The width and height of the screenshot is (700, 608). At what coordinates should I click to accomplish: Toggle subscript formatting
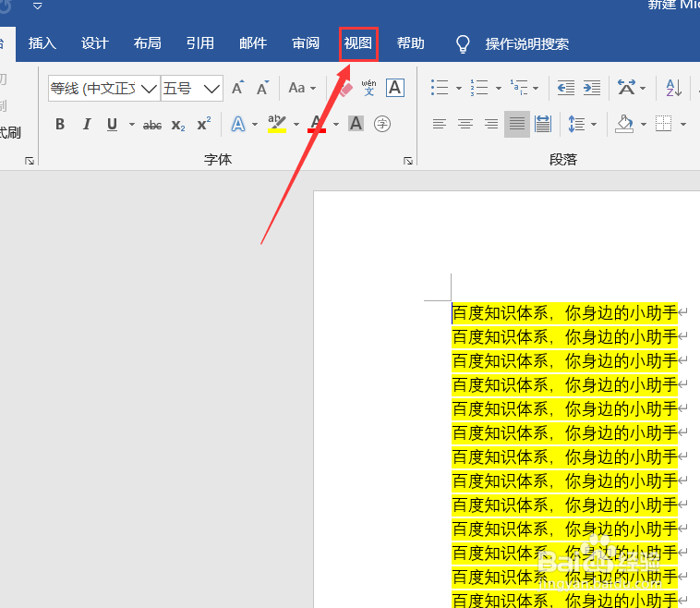178,125
